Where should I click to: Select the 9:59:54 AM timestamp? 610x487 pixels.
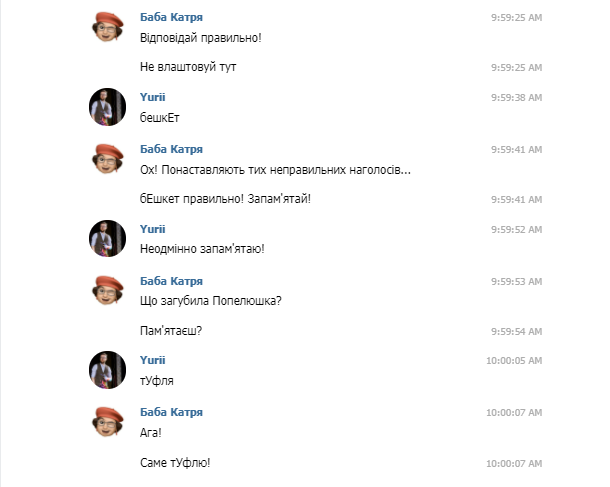pos(516,331)
